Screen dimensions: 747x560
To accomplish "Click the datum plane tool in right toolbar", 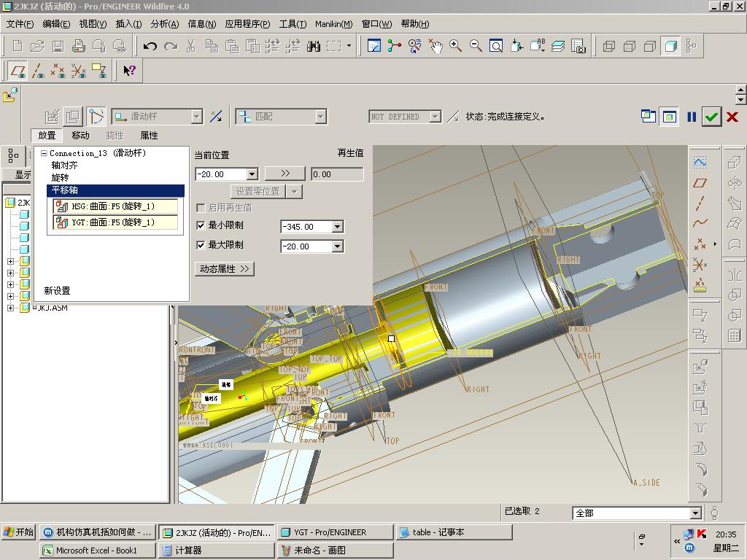I will point(700,183).
